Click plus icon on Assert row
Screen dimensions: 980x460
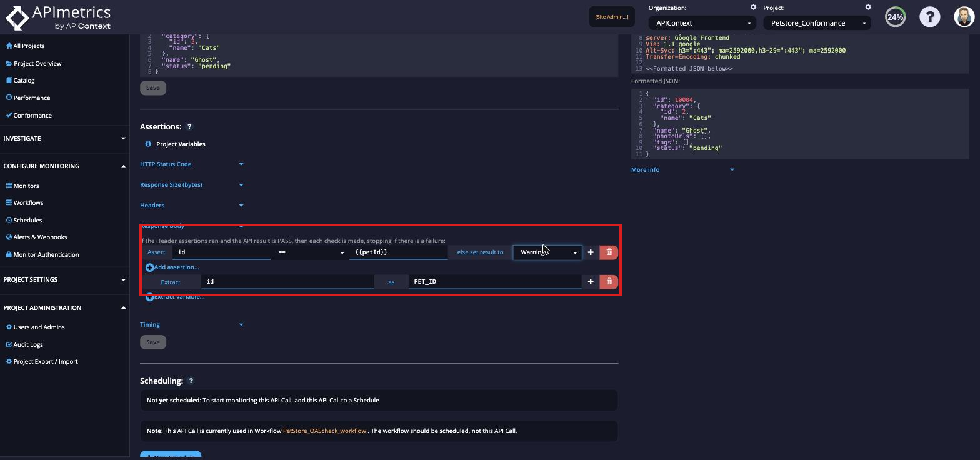click(x=591, y=252)
